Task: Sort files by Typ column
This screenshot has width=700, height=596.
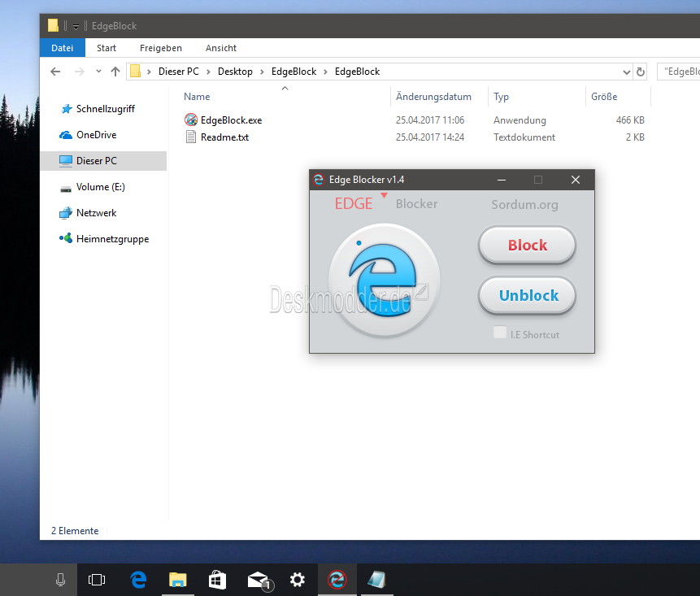Action: click(502, 97)
